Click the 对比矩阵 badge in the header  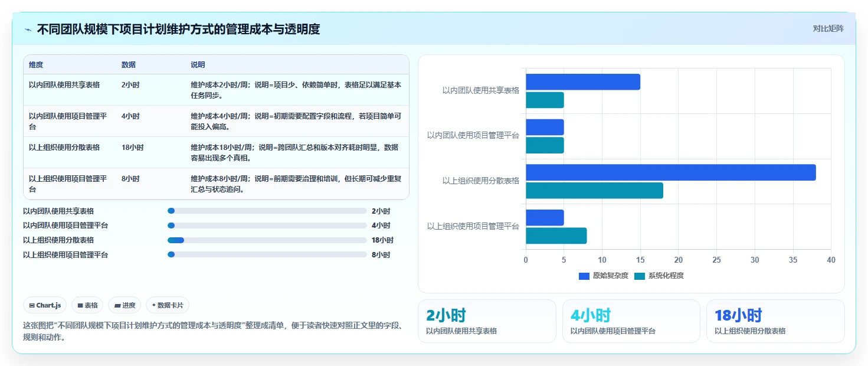[828, 29]
